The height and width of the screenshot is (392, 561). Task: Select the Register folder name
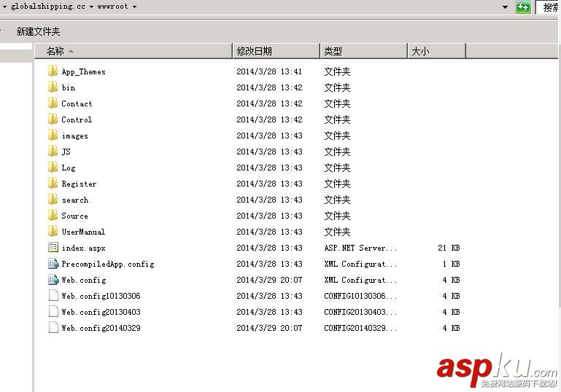pos(79,184)
